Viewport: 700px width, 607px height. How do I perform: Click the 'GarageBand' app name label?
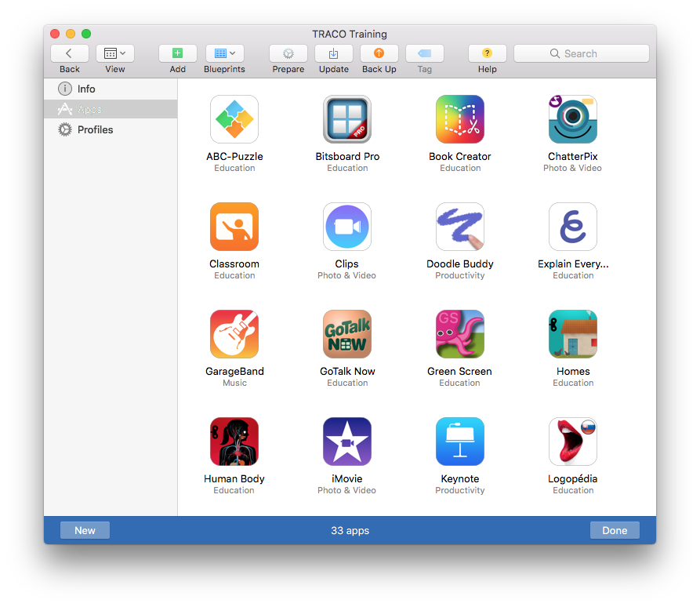point(235,371)
